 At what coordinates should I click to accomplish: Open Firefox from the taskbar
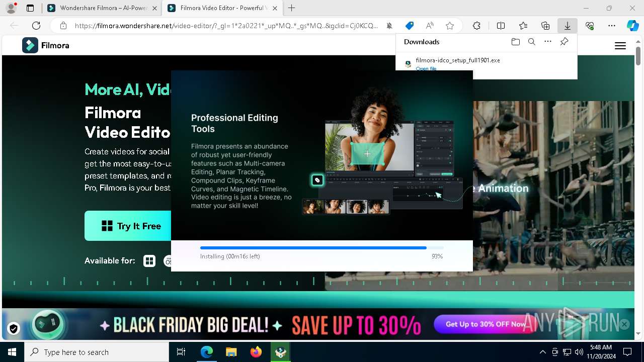tap(256, 352)
